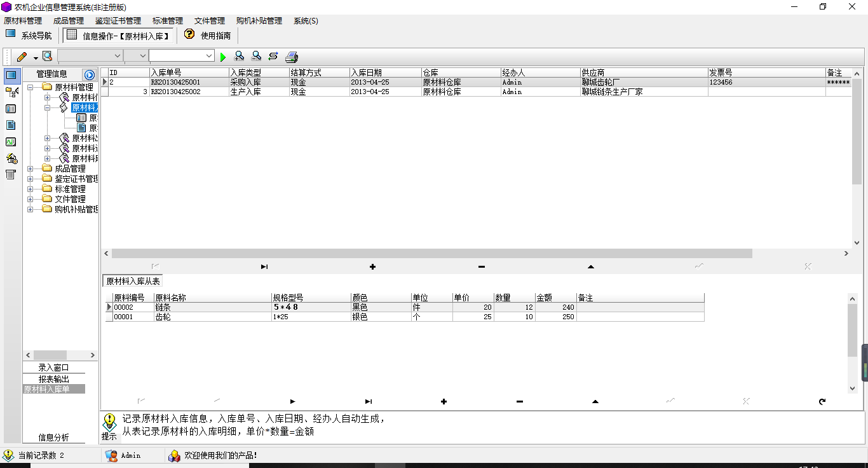Open the 文件管理 menu
This screenshot has width=868, height=468.
(210, 21)
